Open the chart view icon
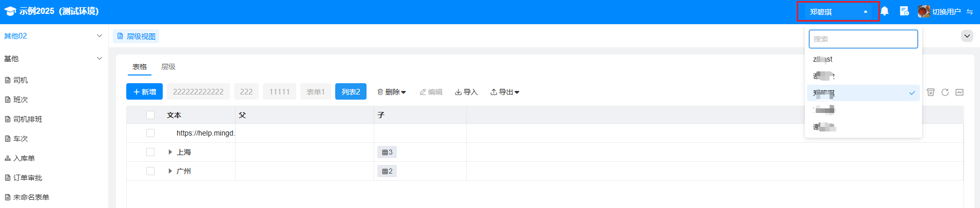 959,92
